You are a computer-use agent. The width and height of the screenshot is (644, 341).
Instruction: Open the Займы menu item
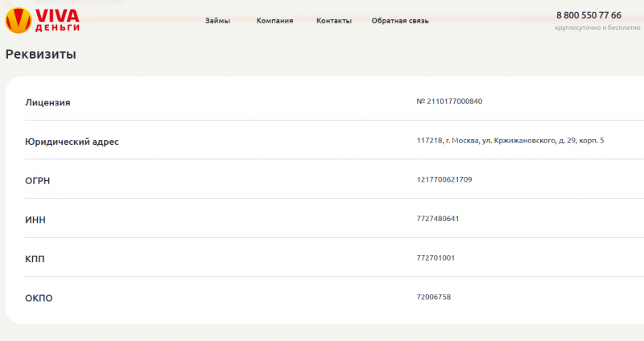point(217,21)
